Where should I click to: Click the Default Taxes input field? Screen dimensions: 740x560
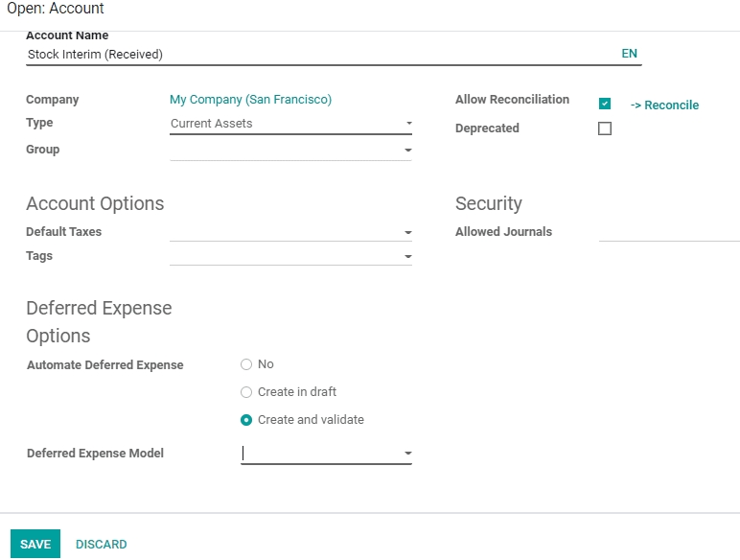[x=285, y=232]
